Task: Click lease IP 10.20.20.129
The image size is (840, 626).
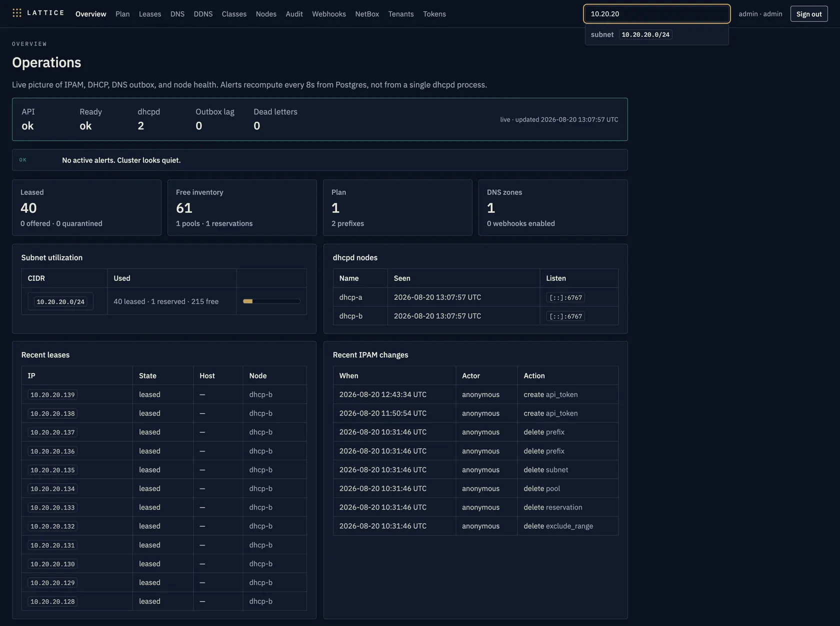Action: (52, 583)
